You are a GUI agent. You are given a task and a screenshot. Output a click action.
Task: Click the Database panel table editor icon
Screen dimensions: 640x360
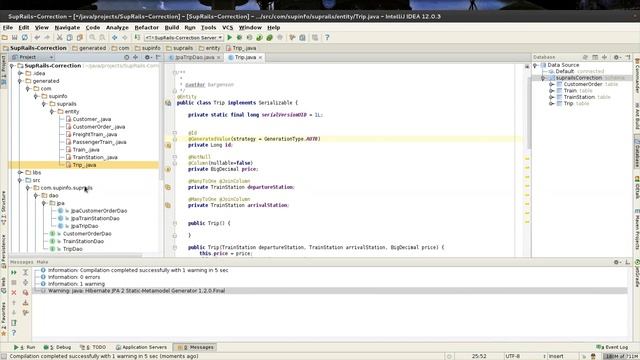click(595, 57)
